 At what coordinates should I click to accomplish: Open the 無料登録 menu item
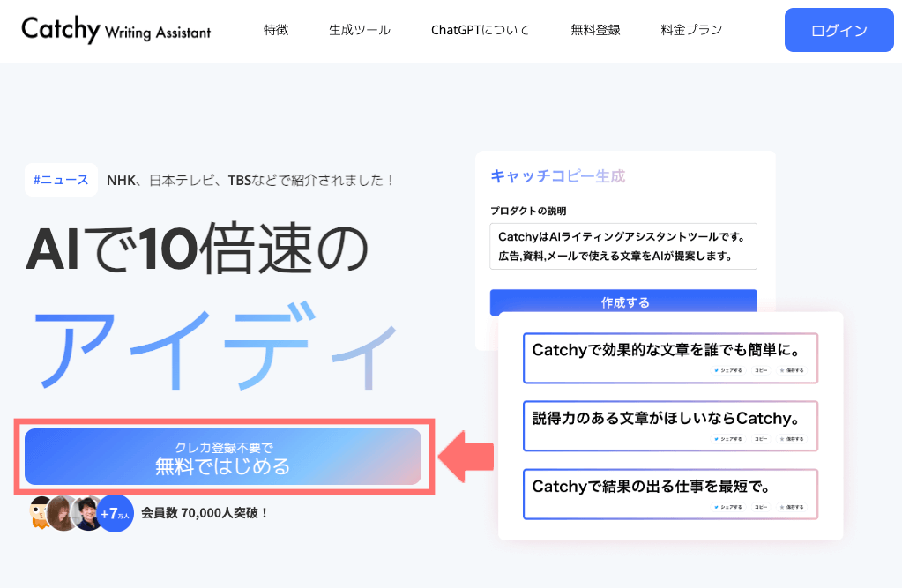pyautogui.click(x=595, y=30)
